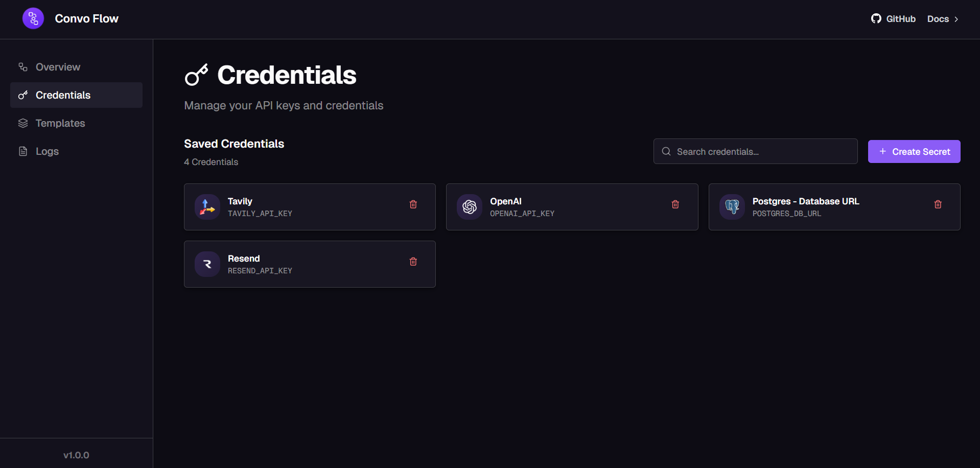The image size is (980, 468).
Task: Click the OpenAI logo on its credential card
Action: [469, 207]
